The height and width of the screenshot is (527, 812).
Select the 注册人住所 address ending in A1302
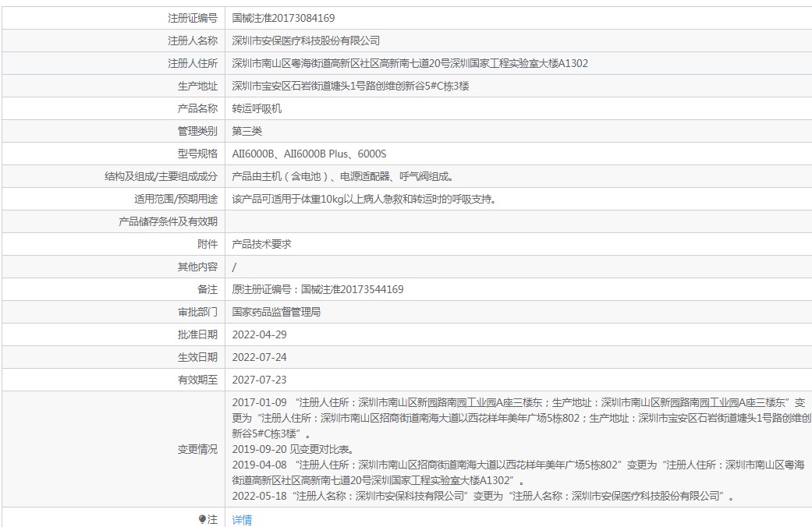[410, 63]
